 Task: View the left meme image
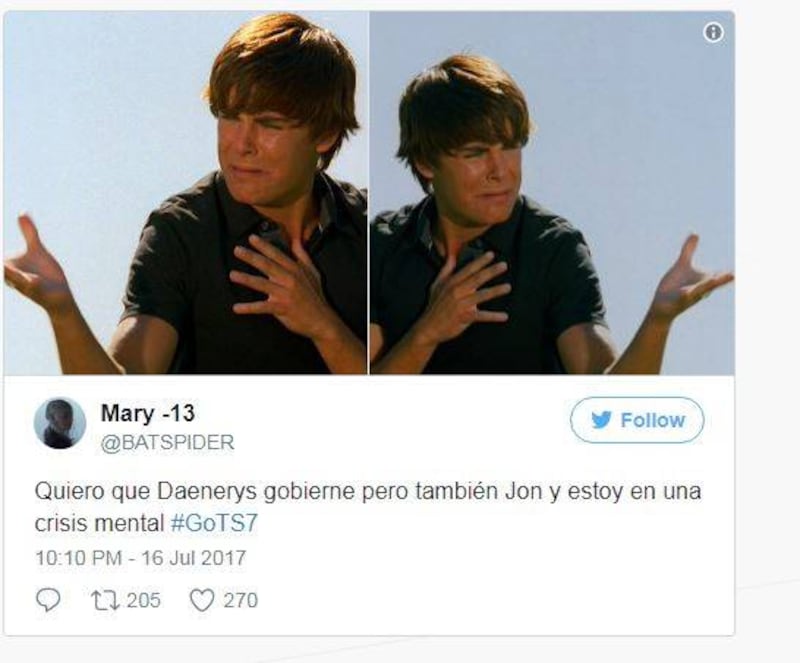[185, 193]
